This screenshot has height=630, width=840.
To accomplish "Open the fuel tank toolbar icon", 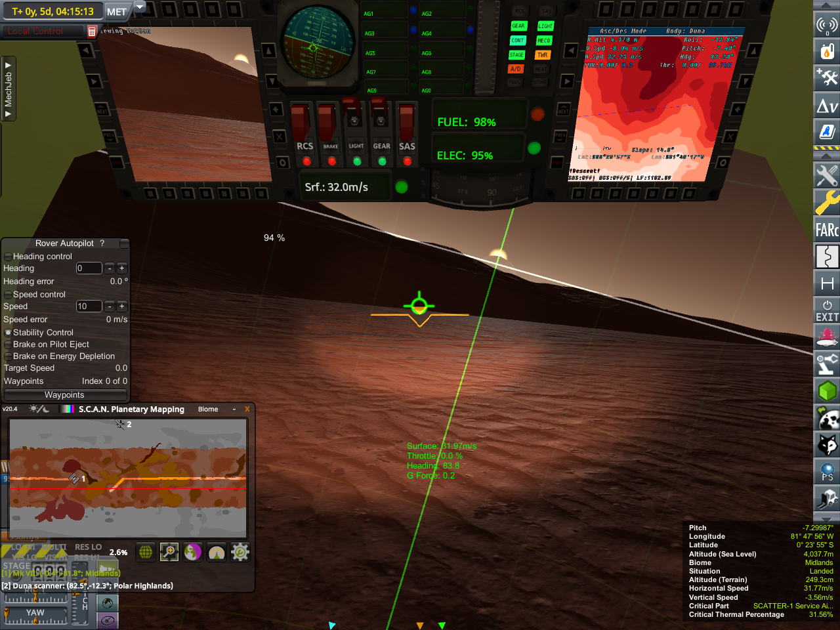I will coord(826,51).
